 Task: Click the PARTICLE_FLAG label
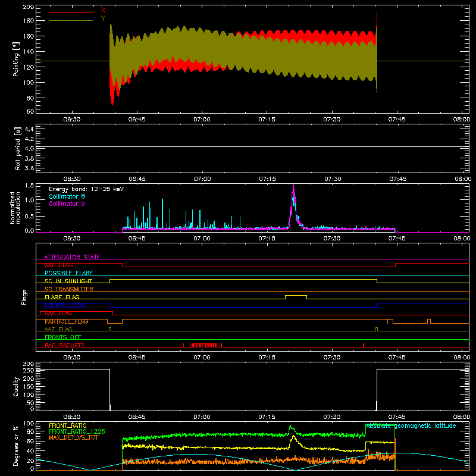click(67, 321)
